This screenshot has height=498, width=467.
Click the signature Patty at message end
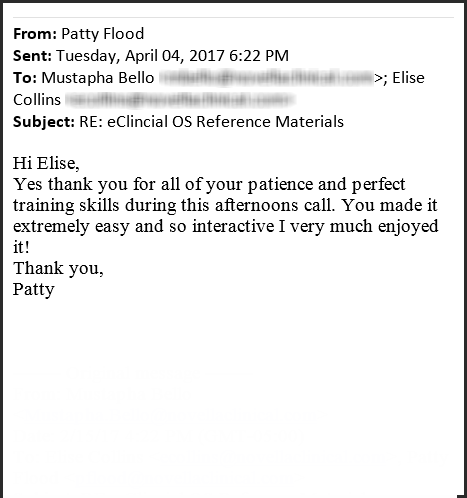pyautogui.click(x=34, y=290)
